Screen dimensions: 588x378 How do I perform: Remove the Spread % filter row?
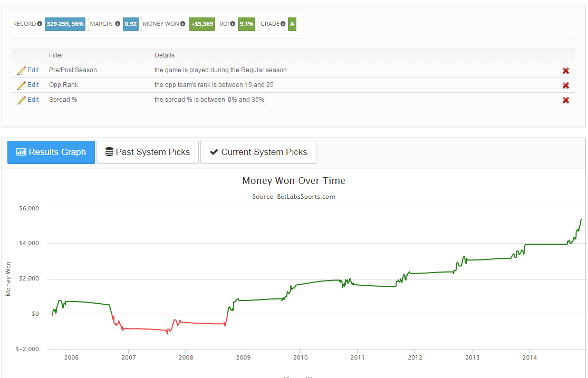click(566, 100)
